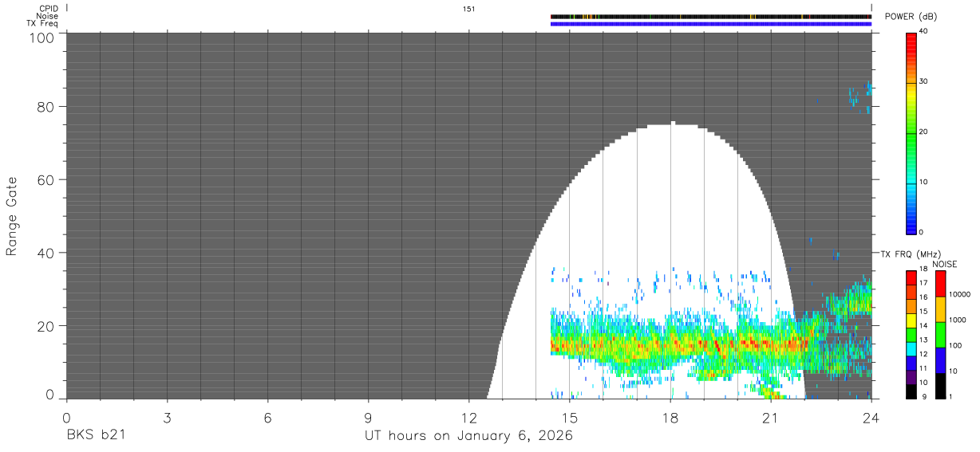
Task: Click the TX Freq row label
Action: pos(42,23)
